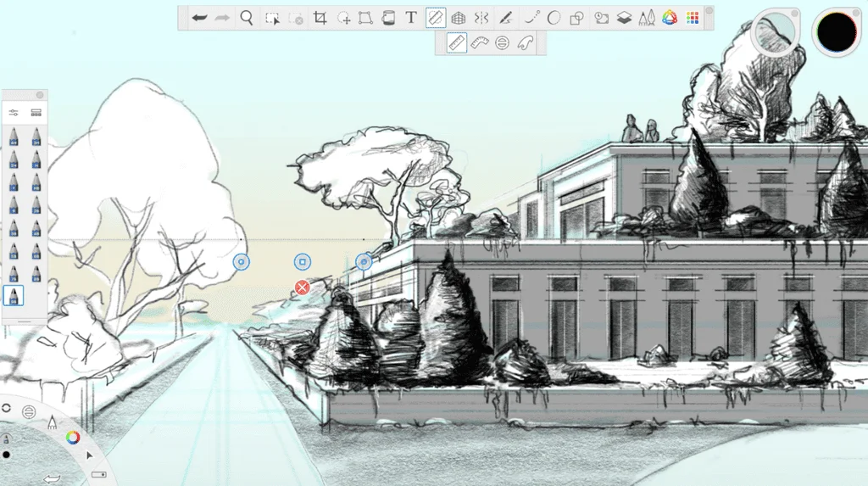Select the Curved Ruler guide
The image size is (868, 486).
coord(480,42)
